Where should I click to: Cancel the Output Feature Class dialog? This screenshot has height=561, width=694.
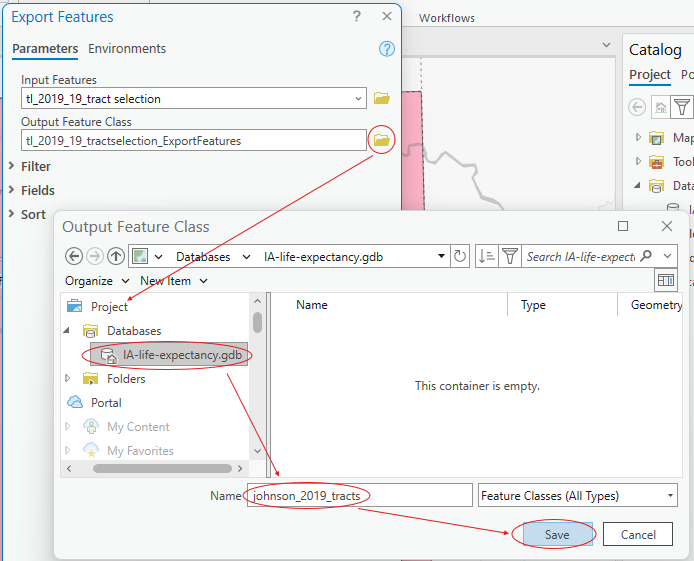click(x=638, y=534)
